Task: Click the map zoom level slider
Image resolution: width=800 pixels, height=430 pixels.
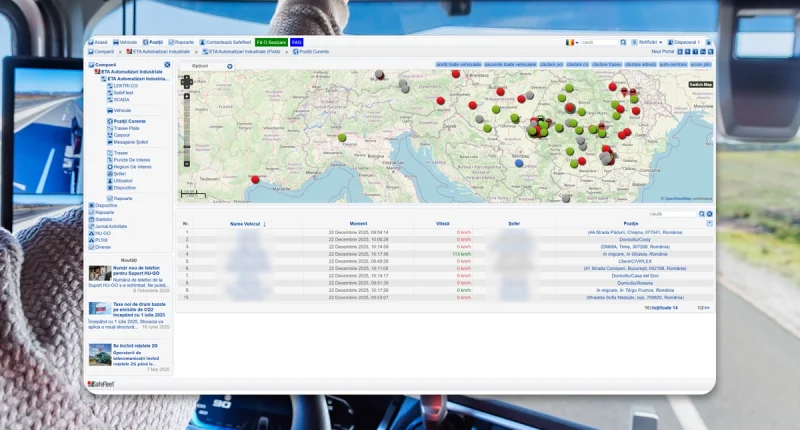Action: click(186, 130)
